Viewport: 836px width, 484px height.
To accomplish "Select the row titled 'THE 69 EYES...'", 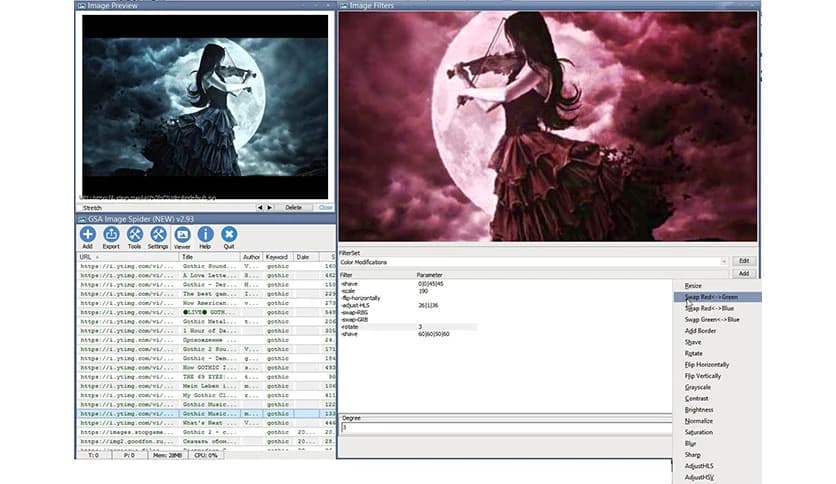I will click(207, 377).
